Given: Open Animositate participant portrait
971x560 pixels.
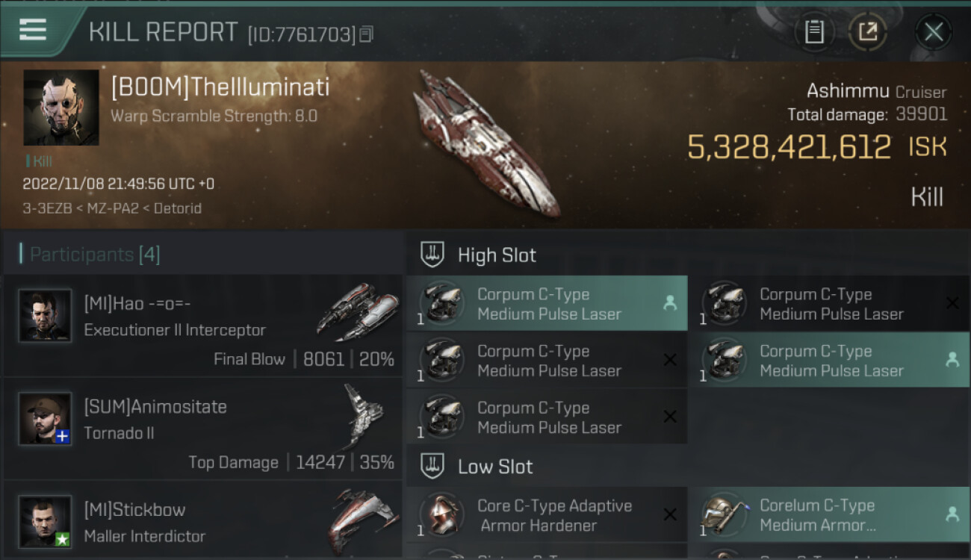Looking at the screenshot, I should click(x=45, y=419).
